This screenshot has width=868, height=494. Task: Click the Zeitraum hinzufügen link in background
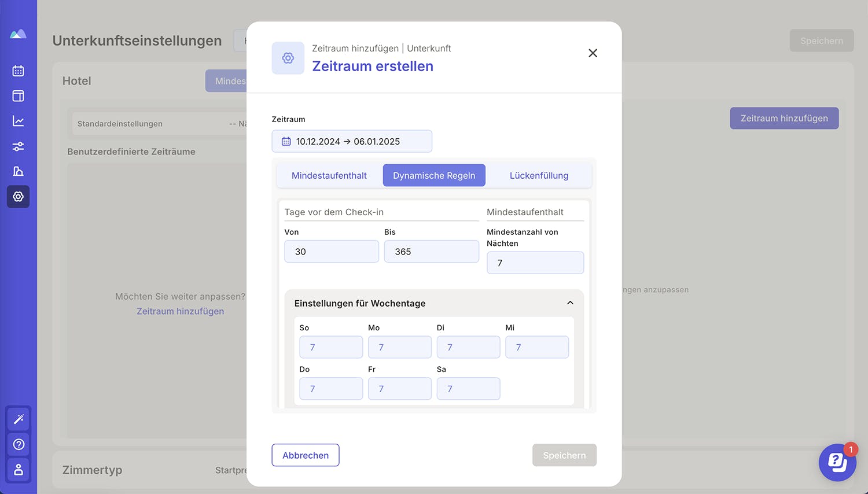[180, 311]
